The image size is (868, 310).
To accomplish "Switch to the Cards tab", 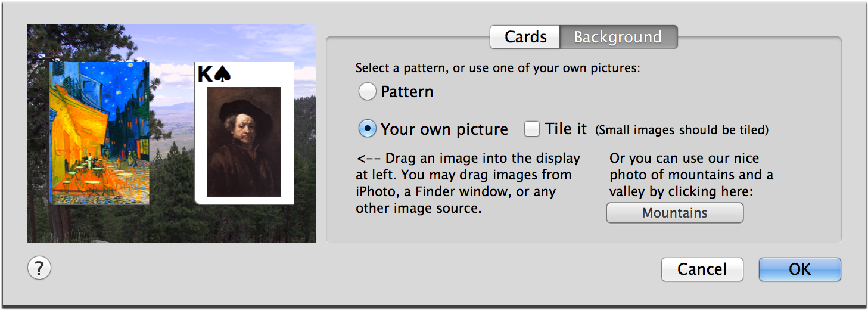I will click(x=525, y=37).
